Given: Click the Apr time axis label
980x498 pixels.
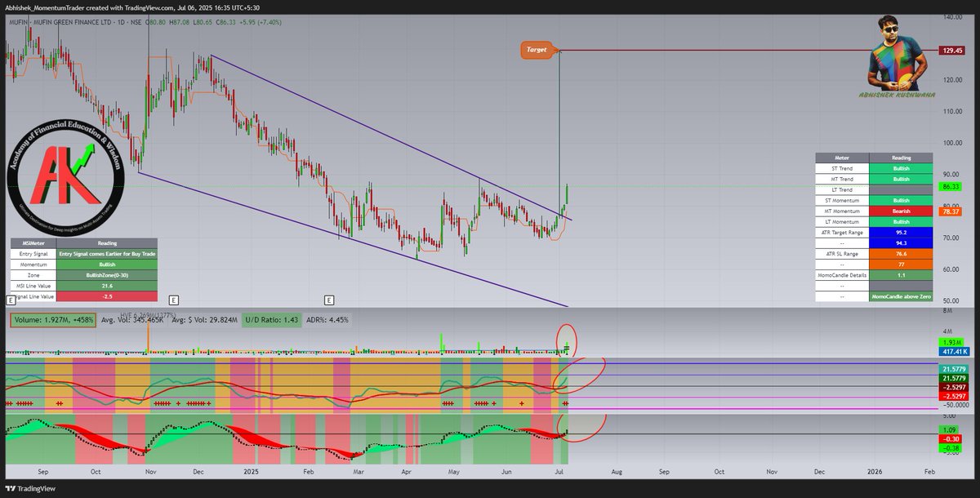Looking at the screenshot, I should click(407, 472).
